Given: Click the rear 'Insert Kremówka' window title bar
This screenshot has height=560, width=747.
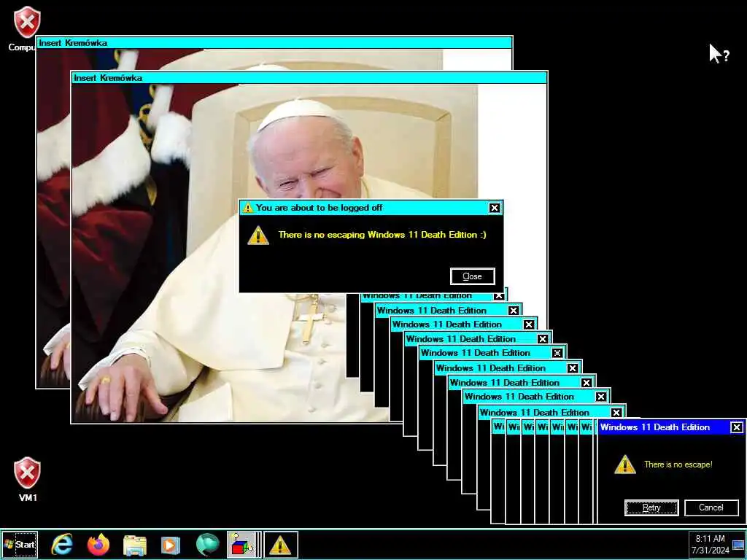Looking at the screenshot, I should point(274,43).
